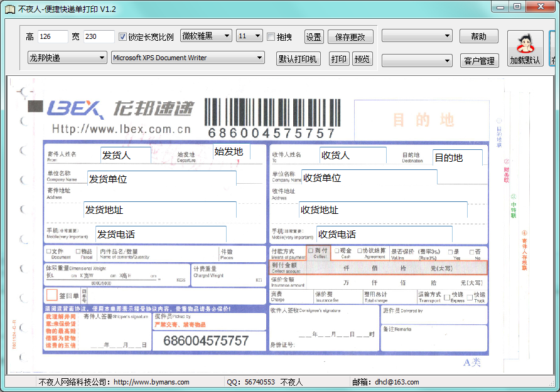Open the empty combo box beside 客户管理

(x=417, y=61)
